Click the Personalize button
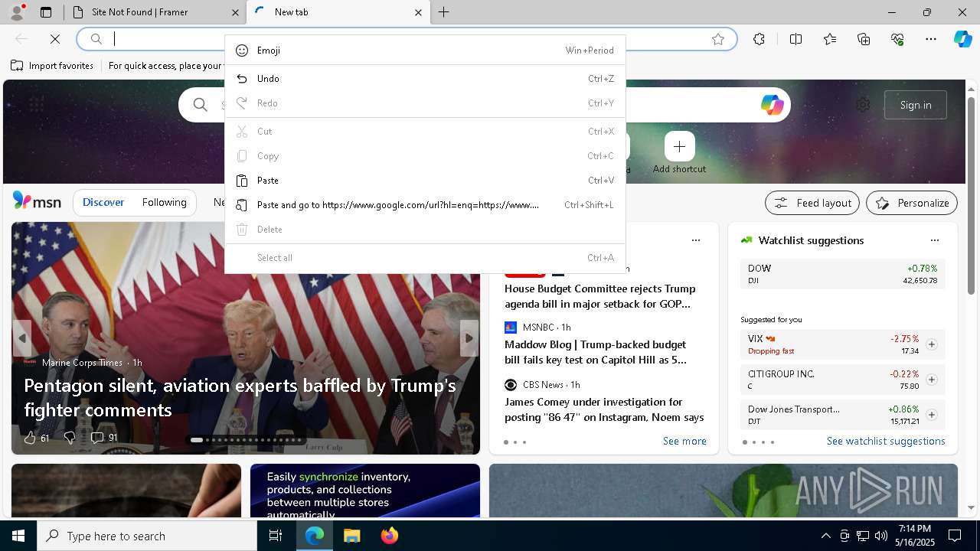This screenshot has width=980, height=551. [x=912, y=203]
